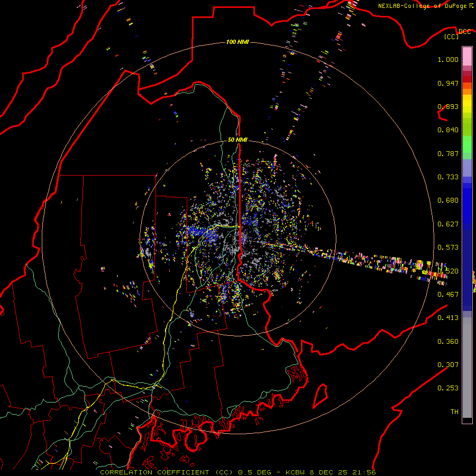The image size is (476, 476).
Task: Click the 0.413 scale value
Action: coord(448,318)
